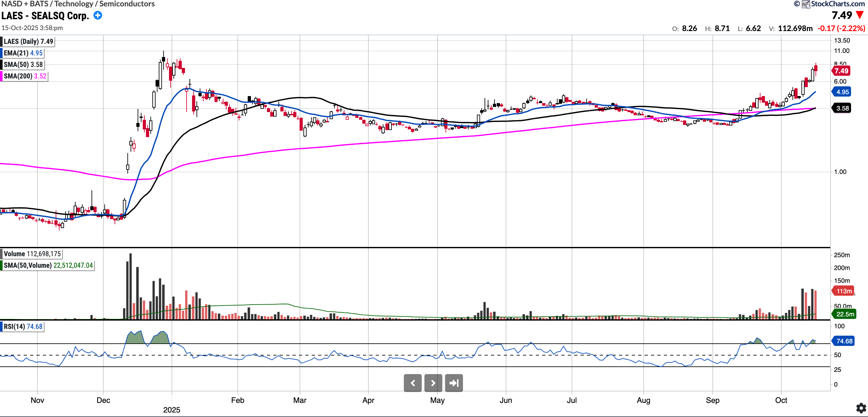Click the blue plus icon beside SEALSQ Corp.

click(98, 15)
